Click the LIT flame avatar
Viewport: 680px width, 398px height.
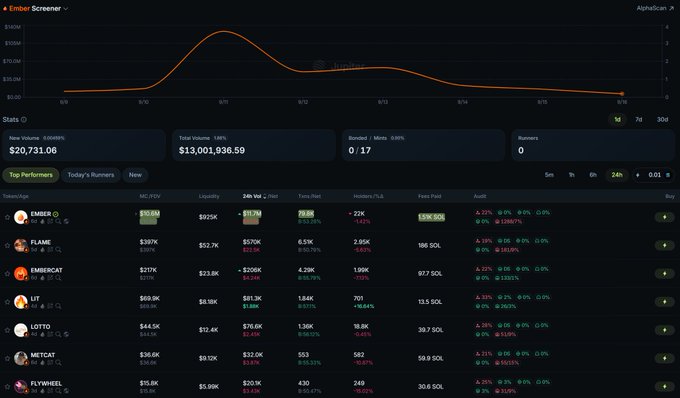[x=20, y=302]
